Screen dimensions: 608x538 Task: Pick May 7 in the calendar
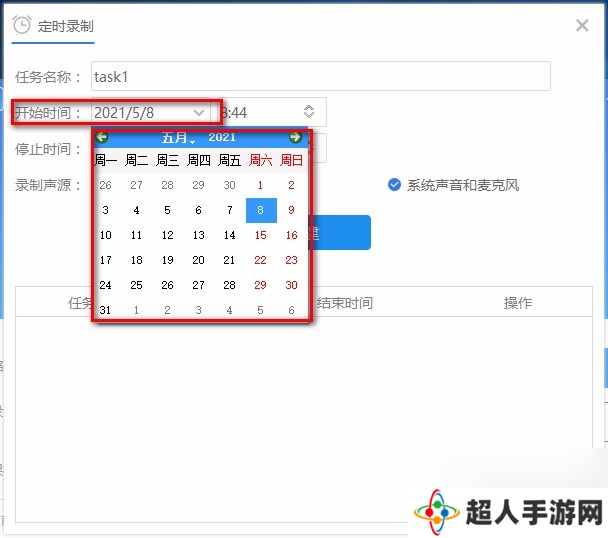230,210
